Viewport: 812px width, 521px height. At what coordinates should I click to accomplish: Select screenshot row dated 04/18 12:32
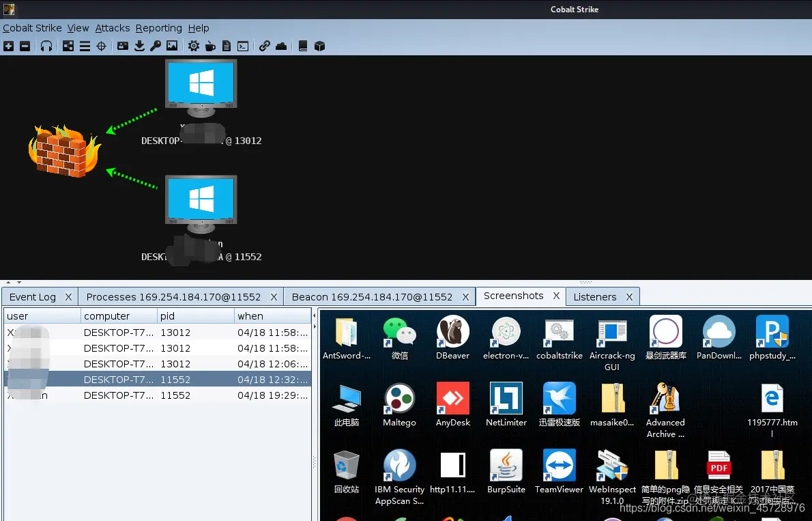click(158, 380)
